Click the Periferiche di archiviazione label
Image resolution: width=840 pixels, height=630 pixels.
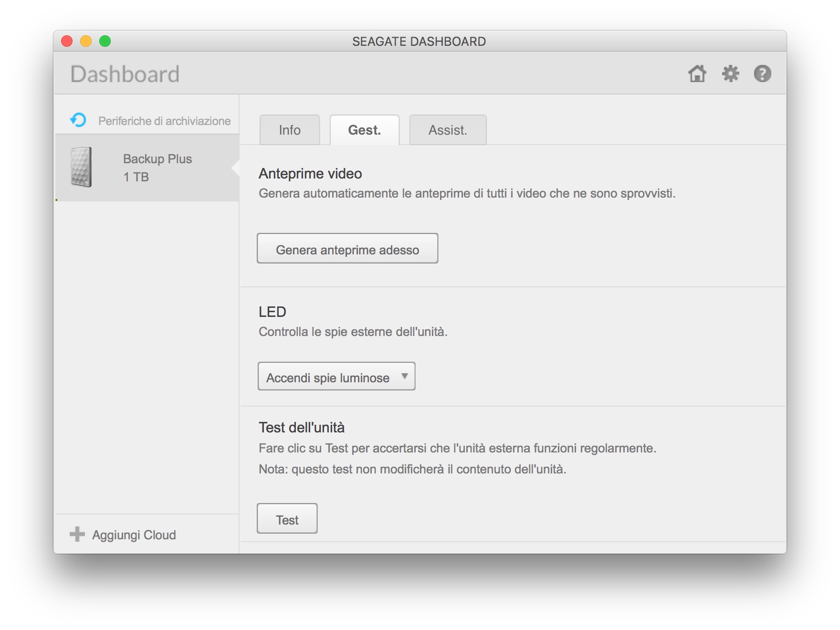[164, 121]
